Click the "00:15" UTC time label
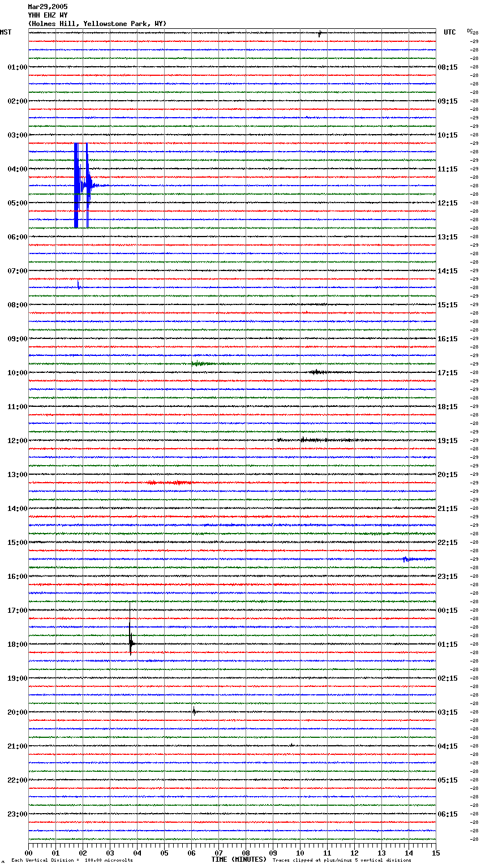Image resolution: width=481 pixels, height=868 pixels. (448, 611)
